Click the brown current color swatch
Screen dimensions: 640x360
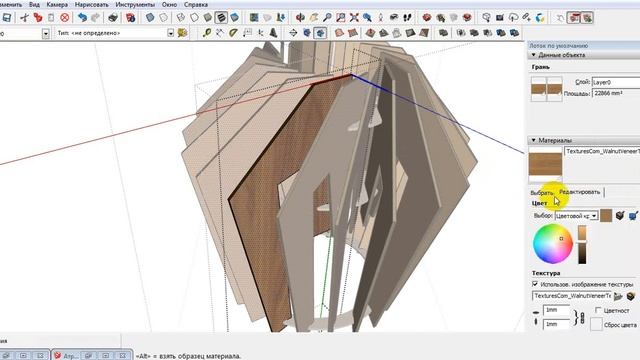[606, 216]
